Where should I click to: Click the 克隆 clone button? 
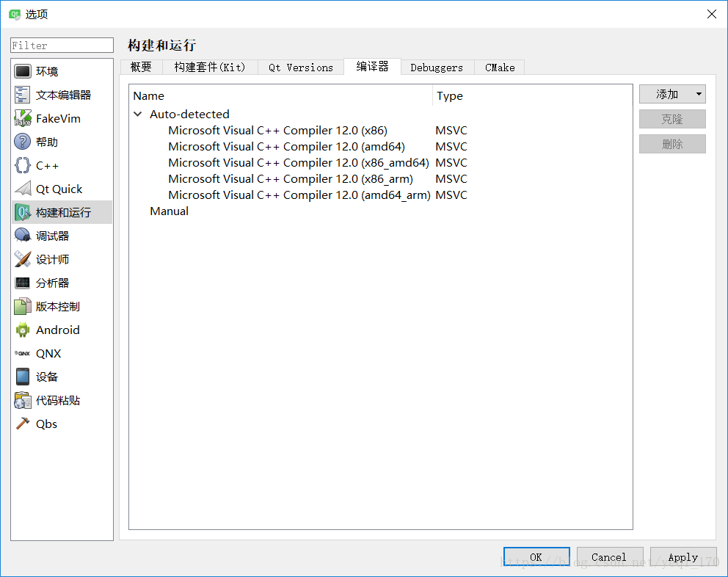click(x=672, y=119)
